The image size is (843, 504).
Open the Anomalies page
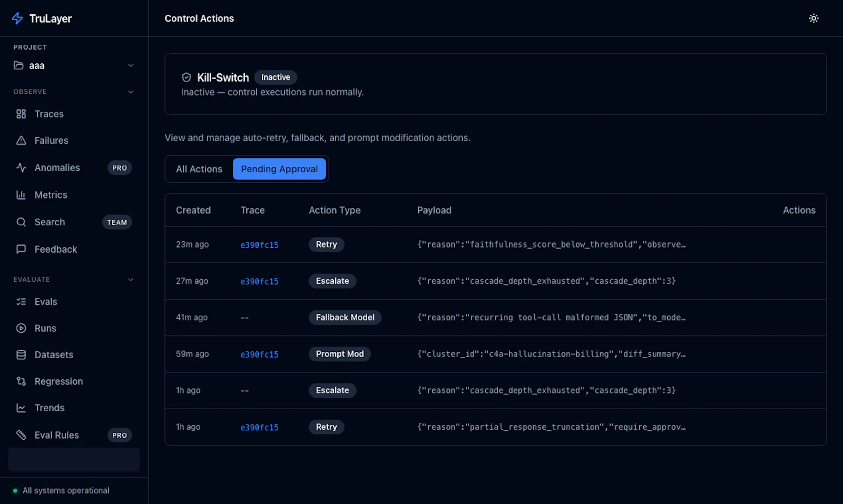[x=74, y=167]
